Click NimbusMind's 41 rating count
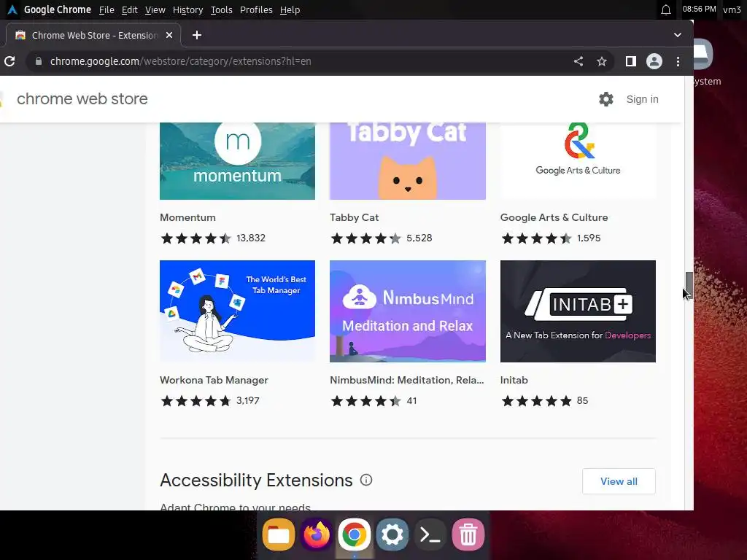The image size is (747, 560). point(411,401)
